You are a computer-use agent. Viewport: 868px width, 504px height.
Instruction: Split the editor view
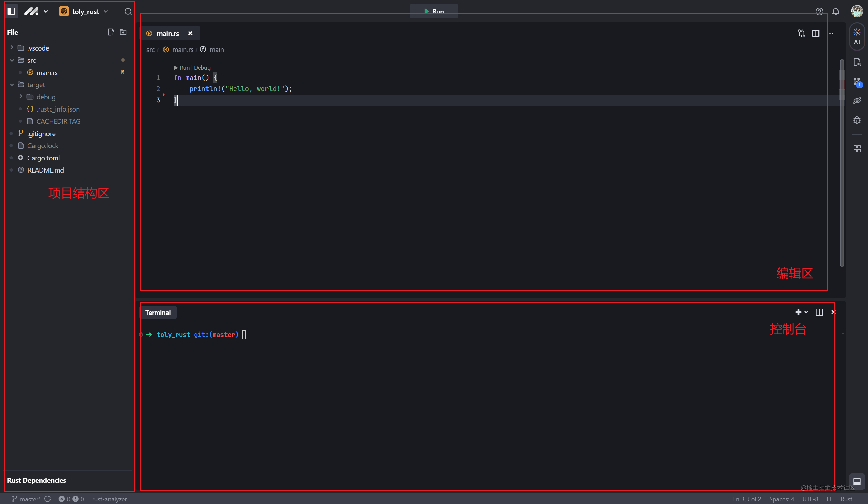tap(816, 34)
